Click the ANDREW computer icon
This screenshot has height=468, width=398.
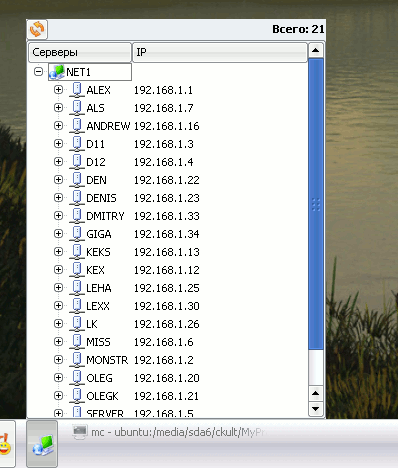click(77, 126)
